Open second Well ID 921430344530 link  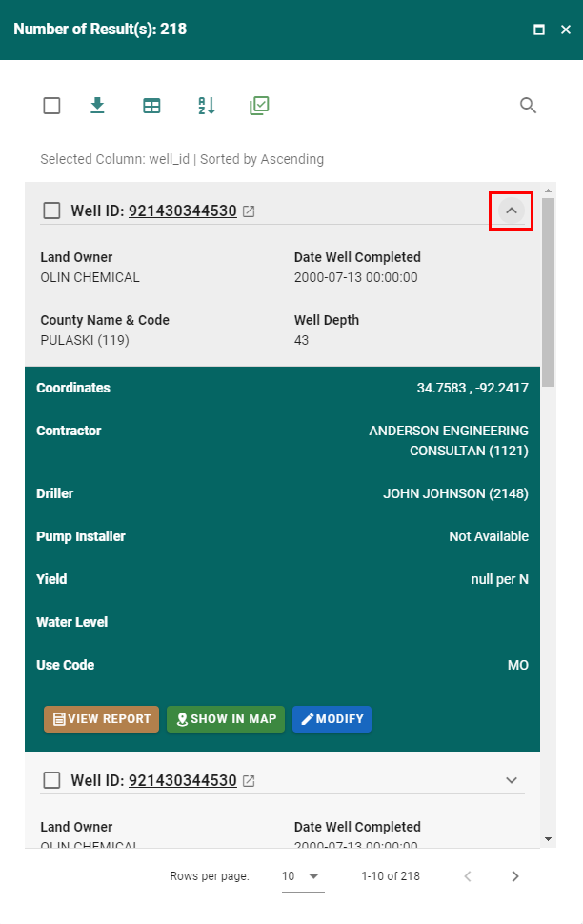[183, 780]
